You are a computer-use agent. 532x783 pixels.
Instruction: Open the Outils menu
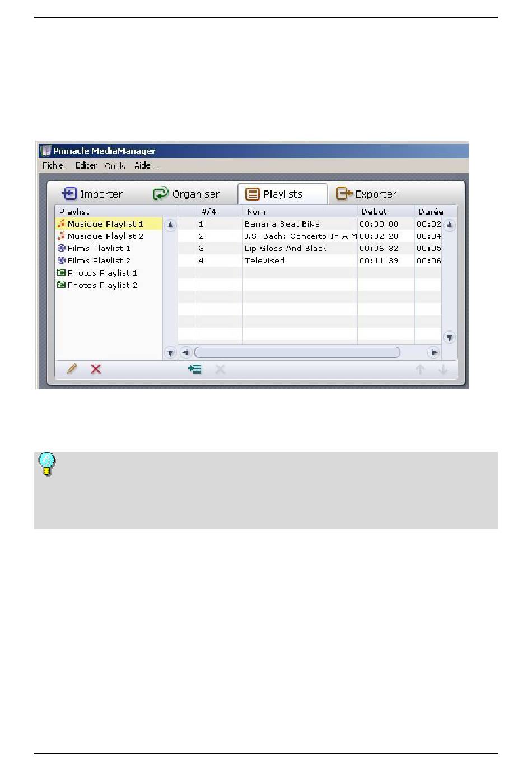tap(115, 166)
